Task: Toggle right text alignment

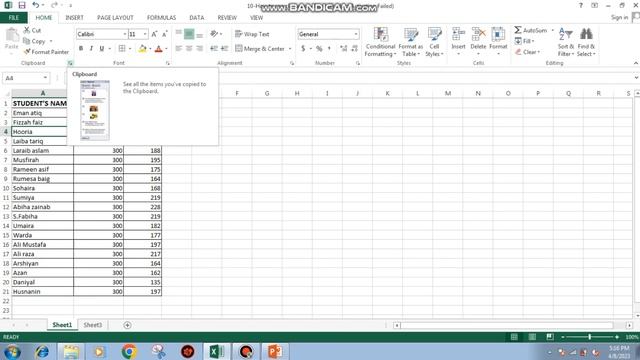Action: pyautogui.click(x=199, y=49)
